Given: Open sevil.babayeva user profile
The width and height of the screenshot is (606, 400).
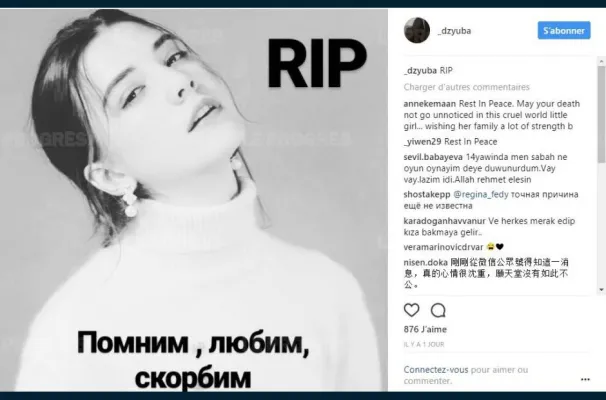Looking at the screenshot, I should (x=433, y=157).
